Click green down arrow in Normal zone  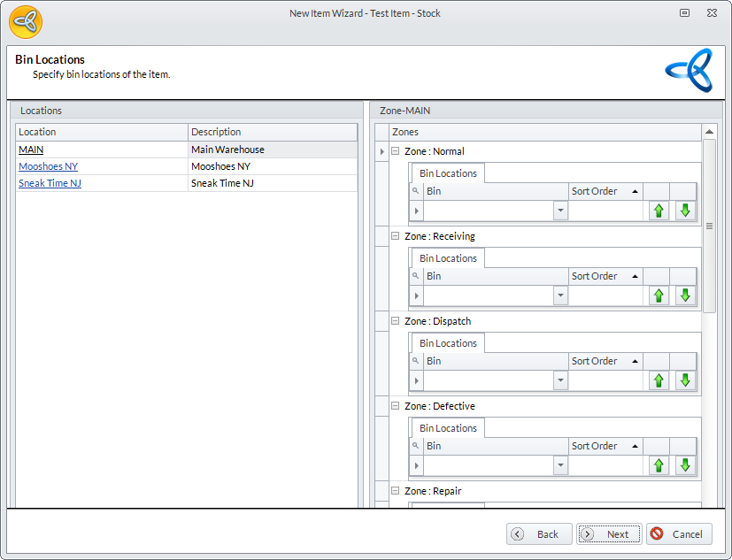pos(684,211)
